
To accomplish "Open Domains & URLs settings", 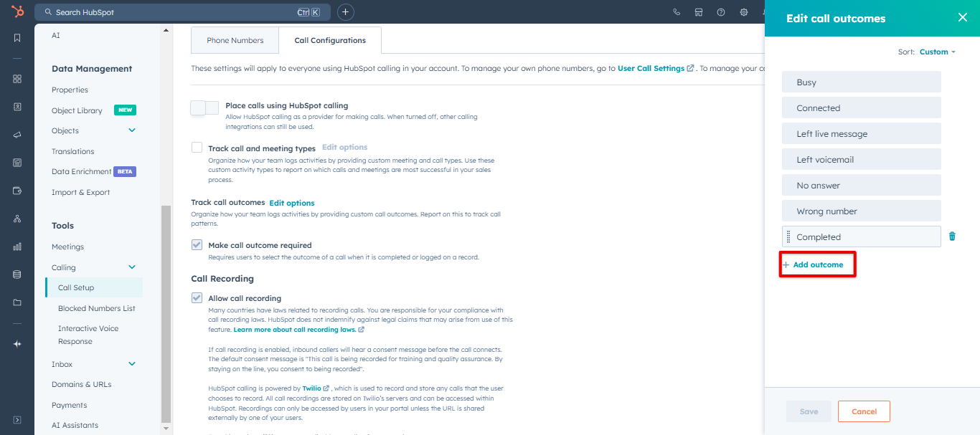I will tap(81, 384).
